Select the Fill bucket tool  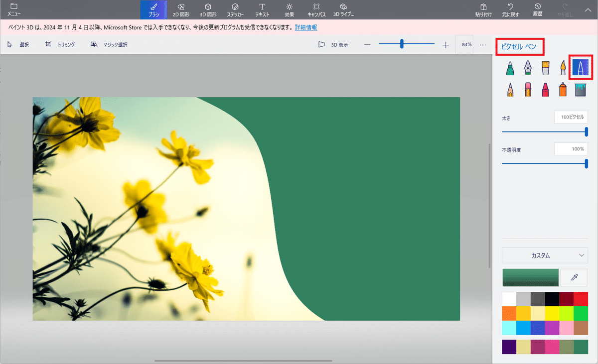pyautogui.click(x=580, y=90)
